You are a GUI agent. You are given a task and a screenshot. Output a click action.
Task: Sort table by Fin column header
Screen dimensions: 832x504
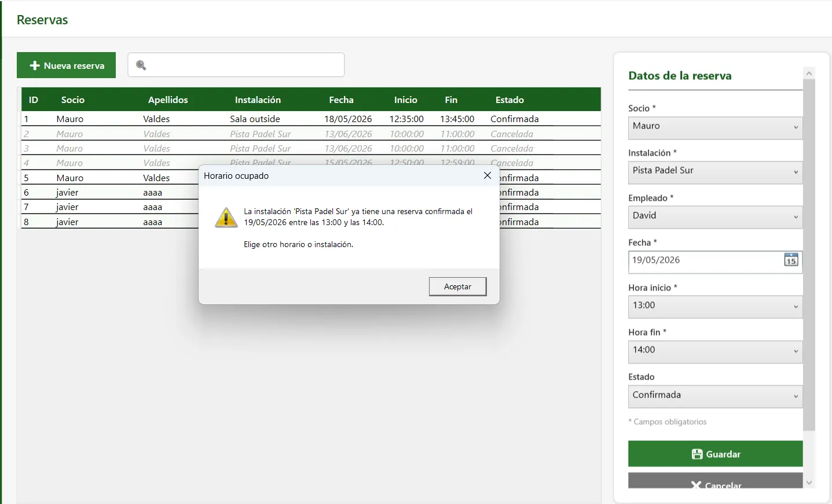click(451, 100)
